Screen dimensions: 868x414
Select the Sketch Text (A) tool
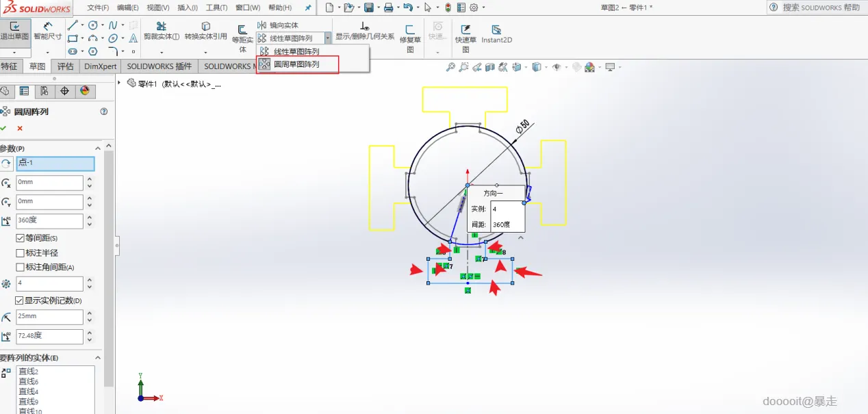[133, 38]
